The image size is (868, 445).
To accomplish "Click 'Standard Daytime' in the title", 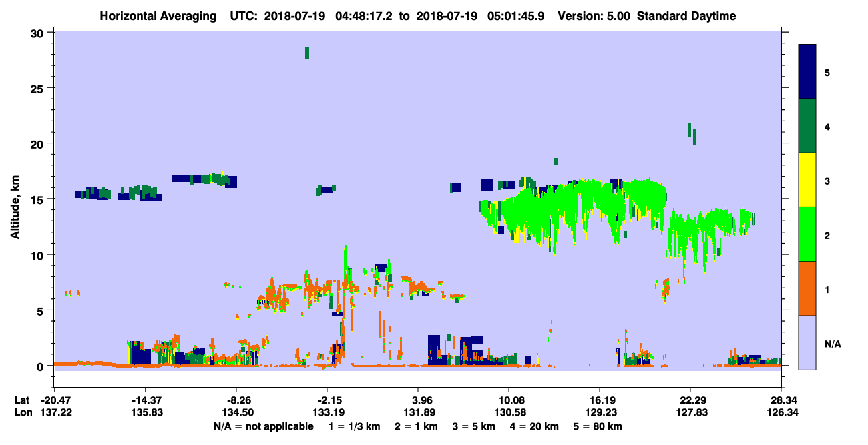I will tap(686, 16).
